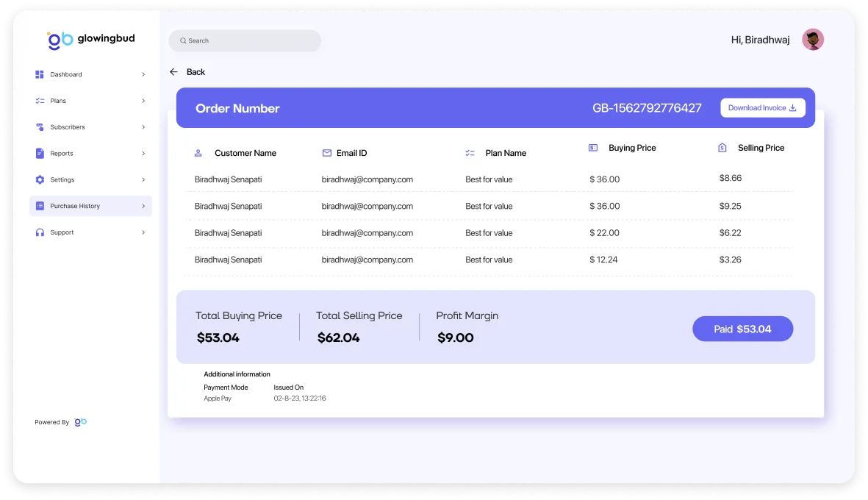Click the Powered By logo in footer
This screenshot has width=868, height=500.
81,422
